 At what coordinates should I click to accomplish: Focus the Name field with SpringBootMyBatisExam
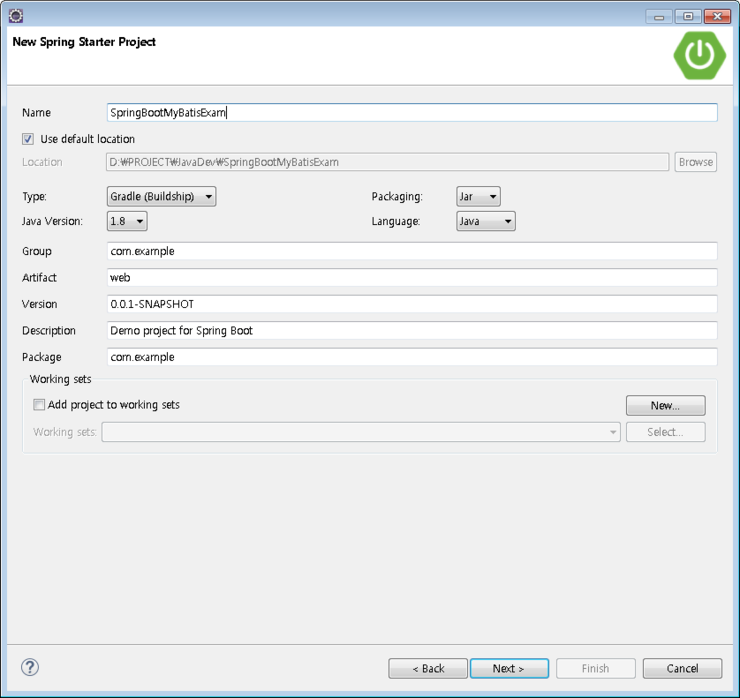[x=412, y=112]
